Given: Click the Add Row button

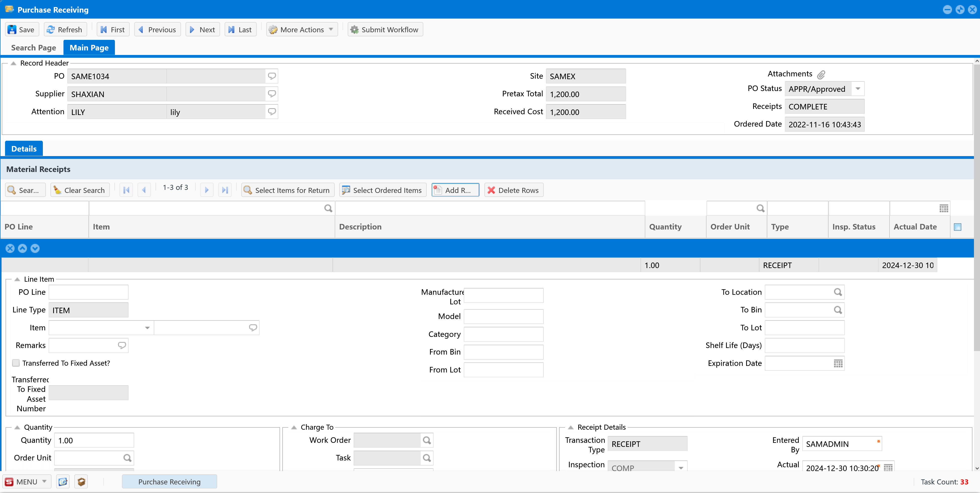Looking at the screenshot, I should 455,190.
